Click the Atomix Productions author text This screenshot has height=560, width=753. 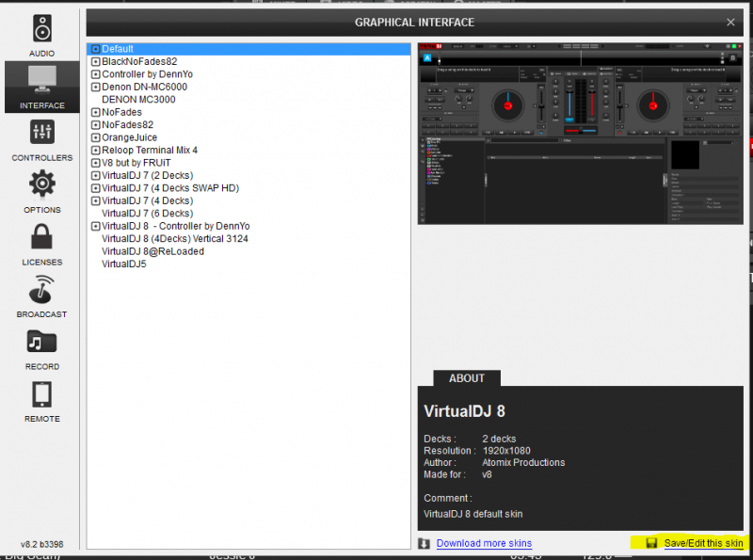(523, 462)
